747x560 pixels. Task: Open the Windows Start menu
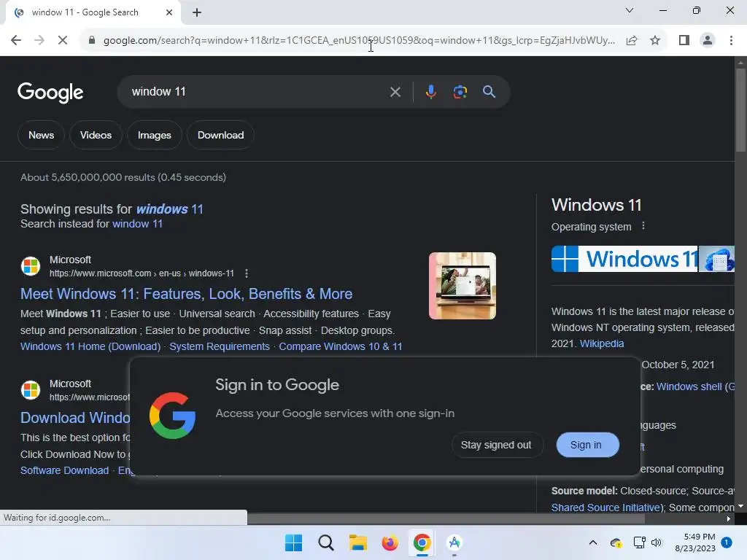click(x=293, y=542)
